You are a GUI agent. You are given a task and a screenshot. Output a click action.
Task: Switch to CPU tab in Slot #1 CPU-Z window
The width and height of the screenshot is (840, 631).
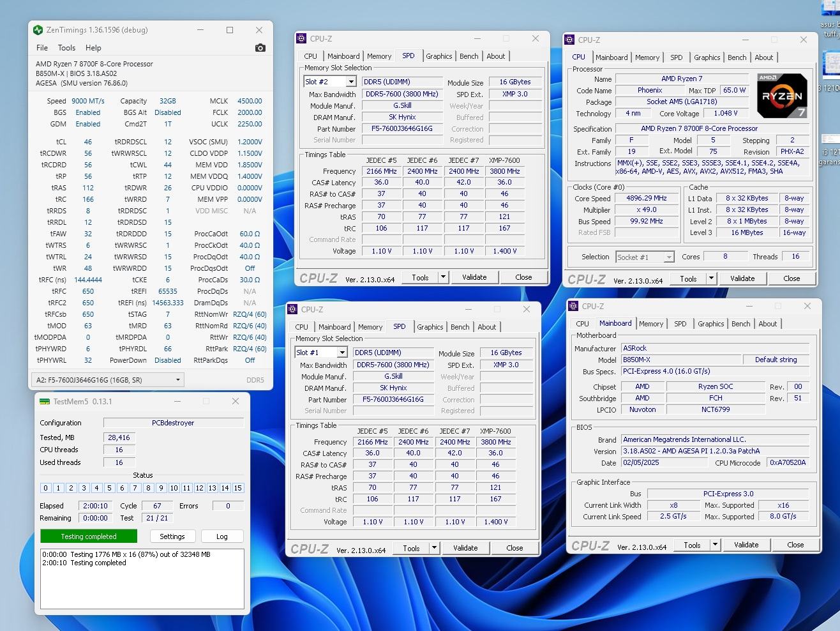302,327
